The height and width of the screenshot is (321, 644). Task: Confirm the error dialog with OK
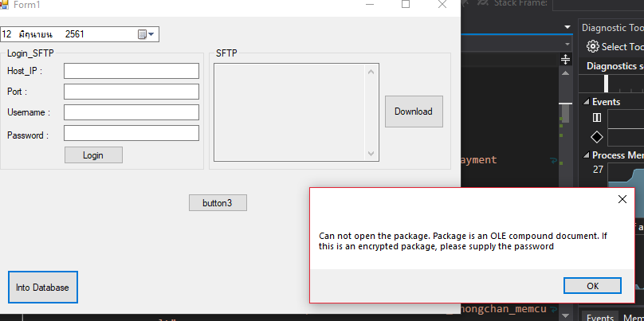click(x=592, y=286)
